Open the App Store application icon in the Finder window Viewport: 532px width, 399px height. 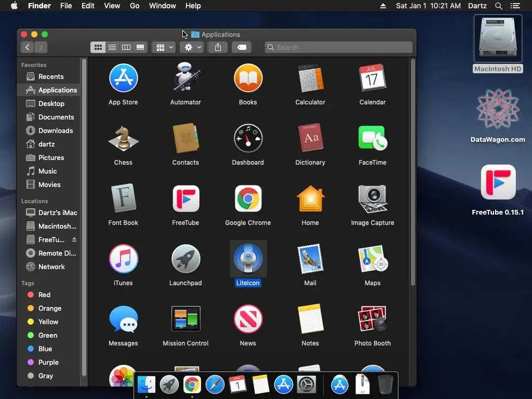click(123, 78)
